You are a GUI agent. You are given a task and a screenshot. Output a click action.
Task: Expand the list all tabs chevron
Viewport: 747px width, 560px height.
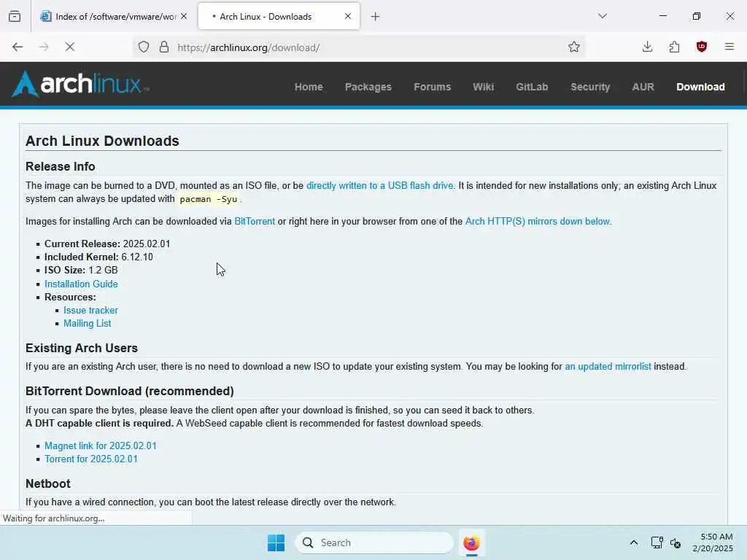[x=603, y=16]
